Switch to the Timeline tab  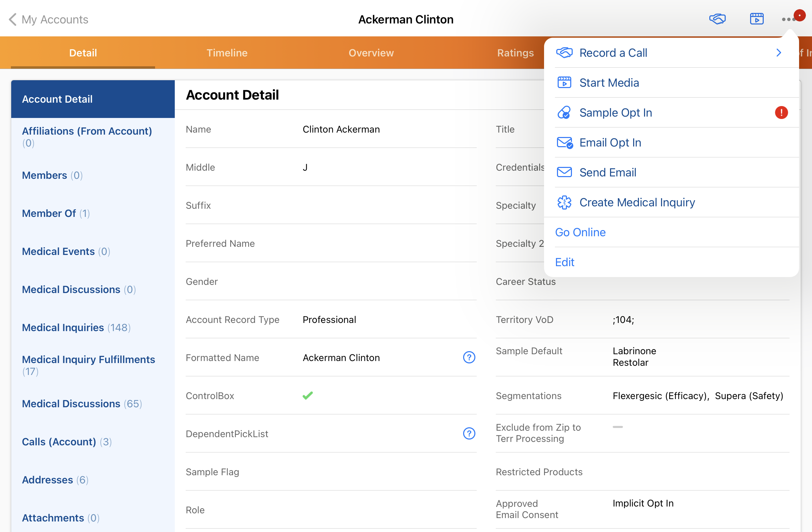227,53
